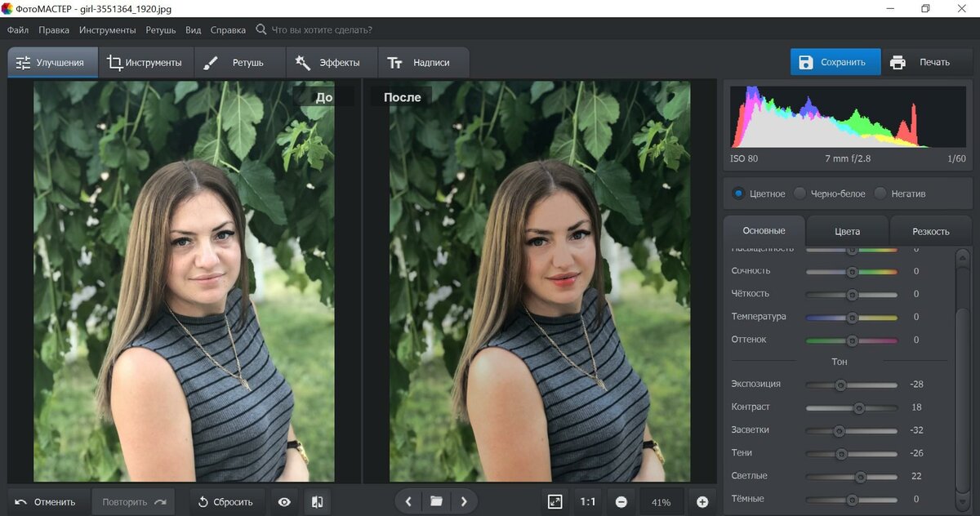The image size is (980, 516).
Task: Go to next photo arrow
Action: (x=464, y=501)
